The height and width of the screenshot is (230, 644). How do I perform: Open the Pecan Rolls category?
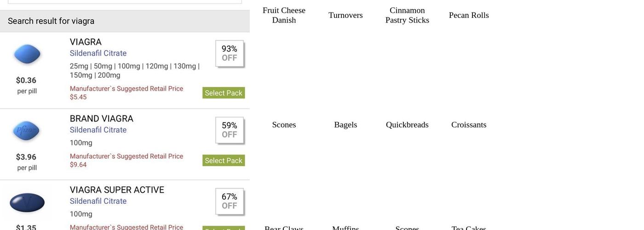469,15
